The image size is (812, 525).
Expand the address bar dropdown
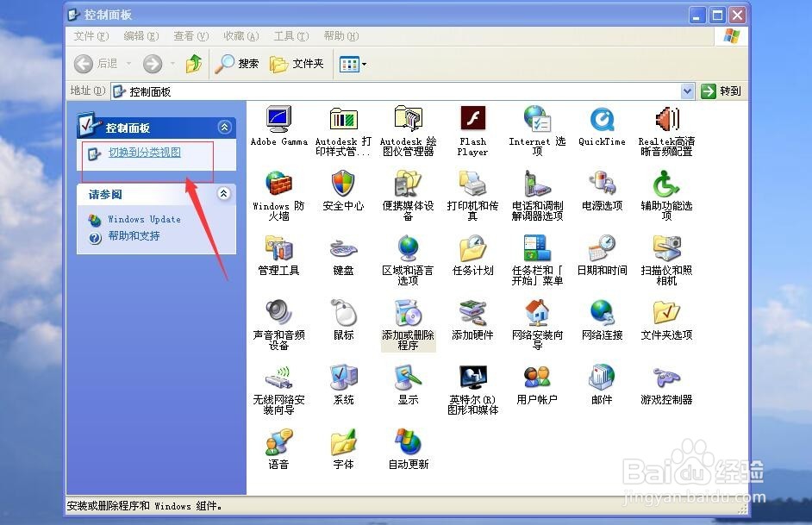tap(687, 91)
